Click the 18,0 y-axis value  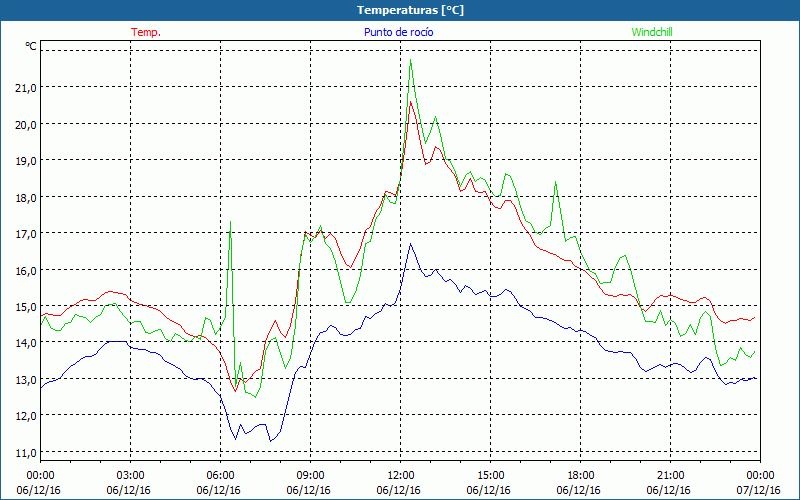coord(27,197)
